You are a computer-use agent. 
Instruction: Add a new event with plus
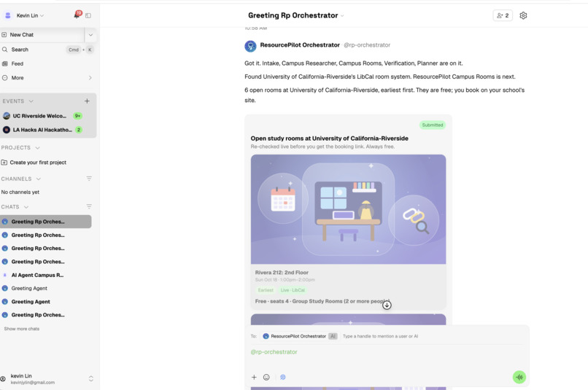[87, 101]
